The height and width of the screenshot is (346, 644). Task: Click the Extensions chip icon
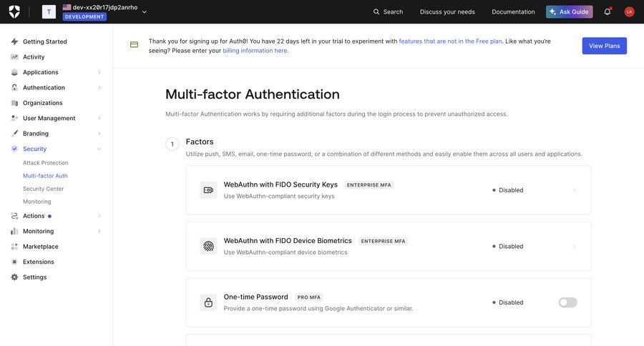14,262
